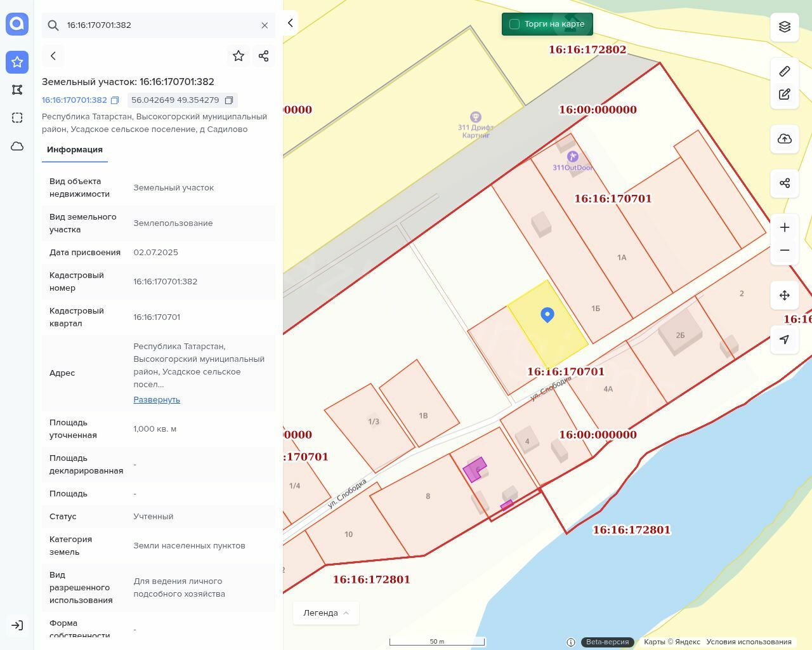
Task: Toggle the rectangular selection tool in sidebar
Action: click(17, 118)
